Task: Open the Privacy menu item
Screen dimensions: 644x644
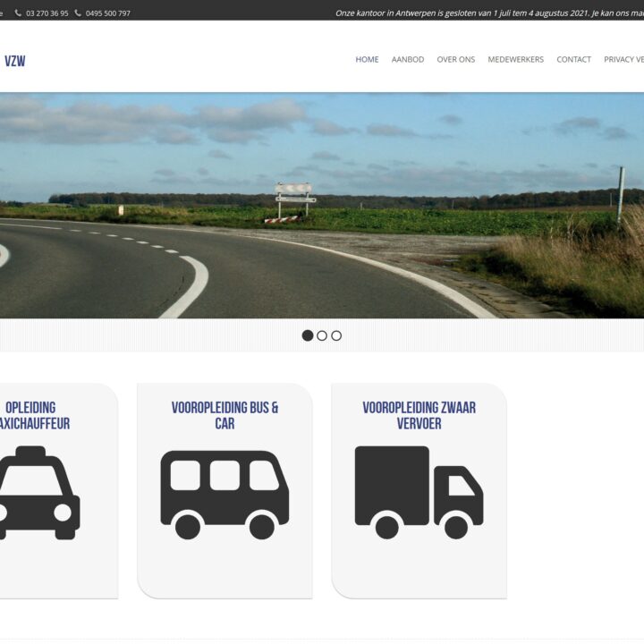Action: [623, 60]
